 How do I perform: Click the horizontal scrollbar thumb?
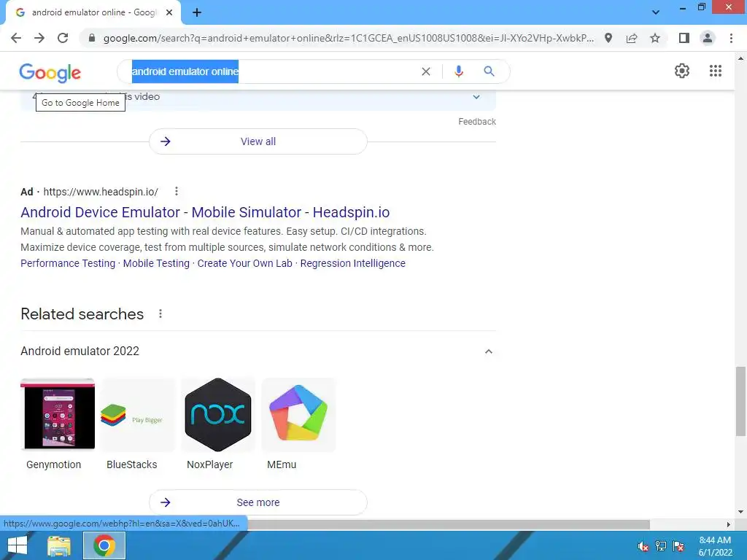pos(448,524)
